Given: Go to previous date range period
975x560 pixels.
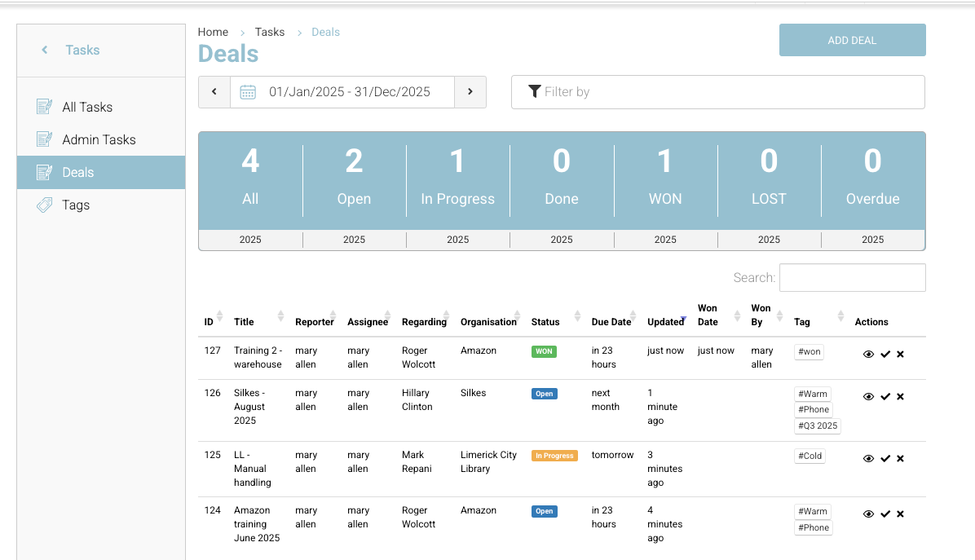Looking at the screenshot, I should [214, 92].
